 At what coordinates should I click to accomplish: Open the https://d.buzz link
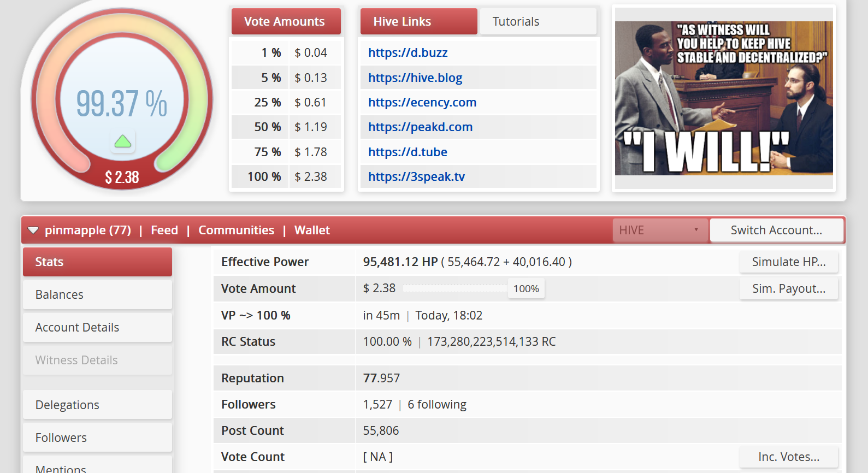point(408,52)
